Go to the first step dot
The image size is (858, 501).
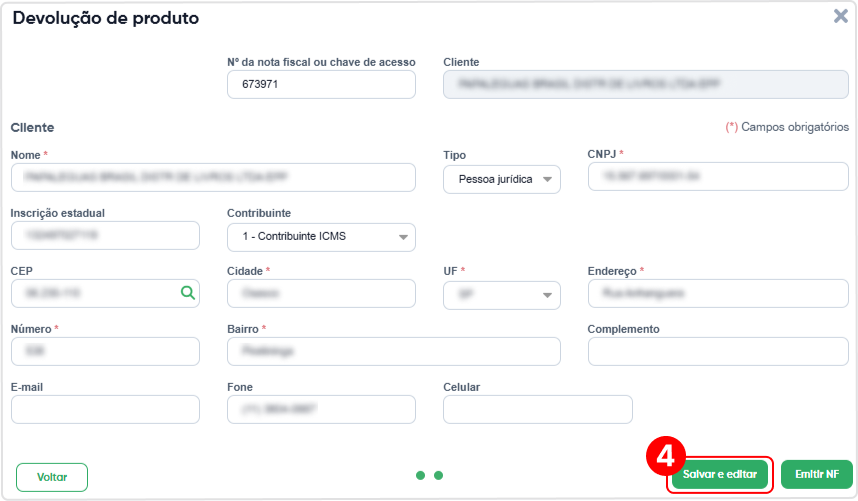(x=420, y=475)
